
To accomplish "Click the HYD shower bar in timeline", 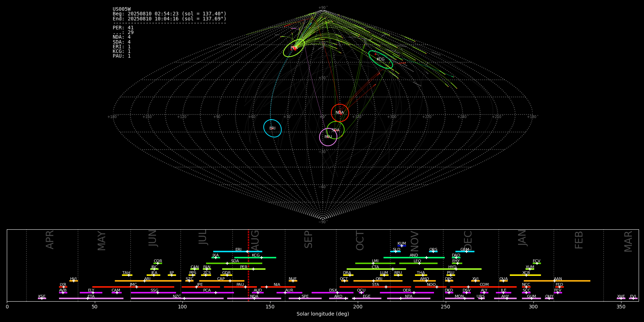I will (453, 269).
